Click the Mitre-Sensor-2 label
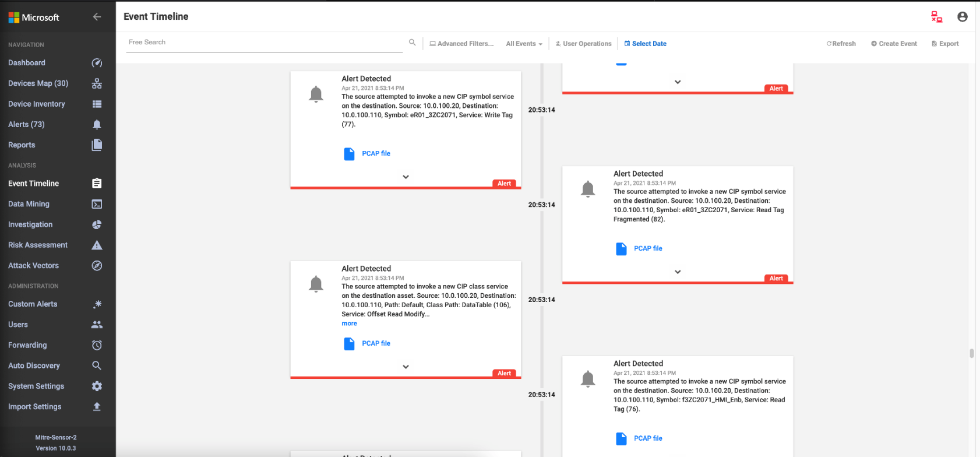This screenshot has width=980, height=457. pos(56,437)
